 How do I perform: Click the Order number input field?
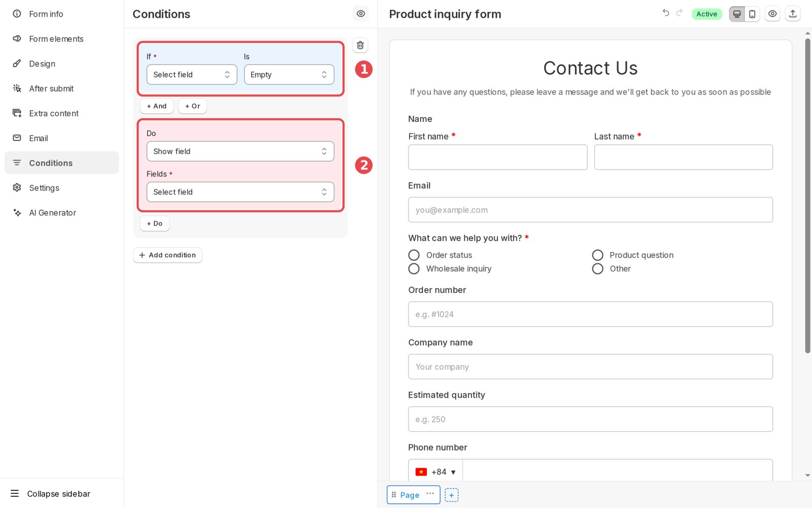[x=591, y=314]
